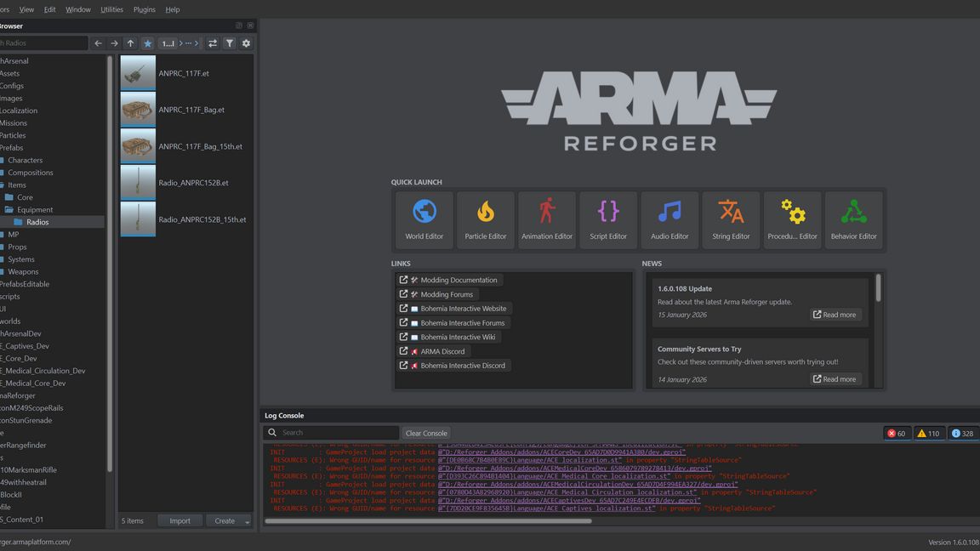Open the Plugins menu
Viewport: 980px width, 551px height.
pos(145,9)
